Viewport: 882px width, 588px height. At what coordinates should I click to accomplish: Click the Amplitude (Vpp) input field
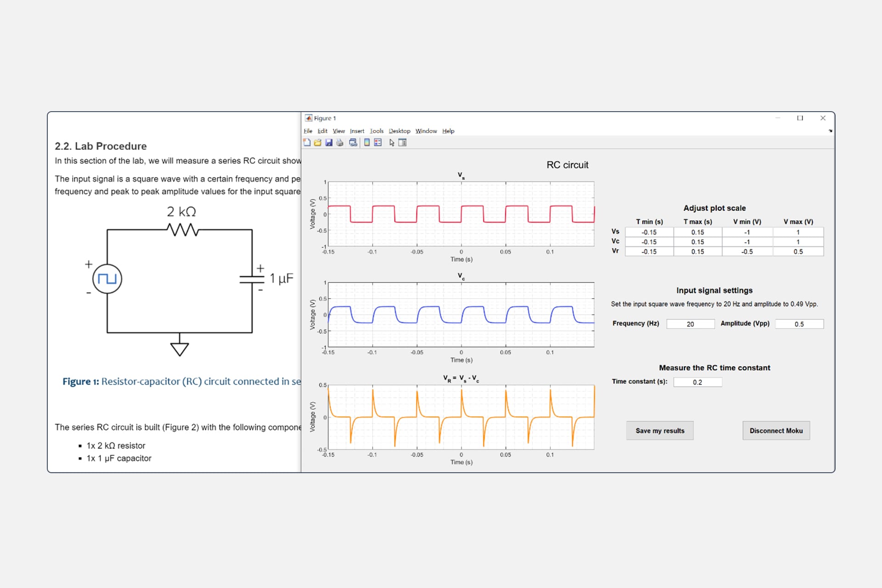point(799,324)
